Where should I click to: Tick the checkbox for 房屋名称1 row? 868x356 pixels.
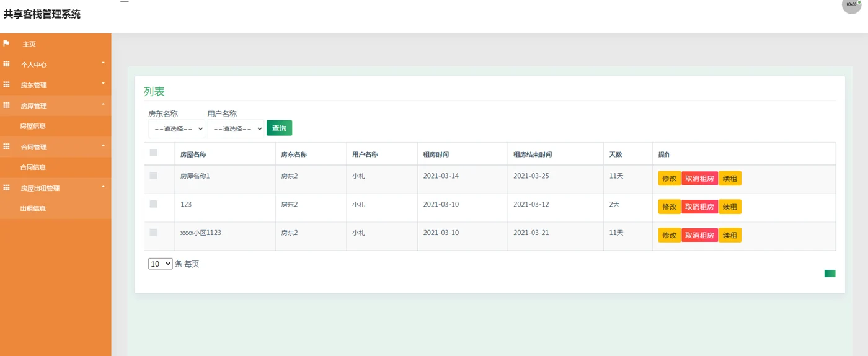coord(154,176)
